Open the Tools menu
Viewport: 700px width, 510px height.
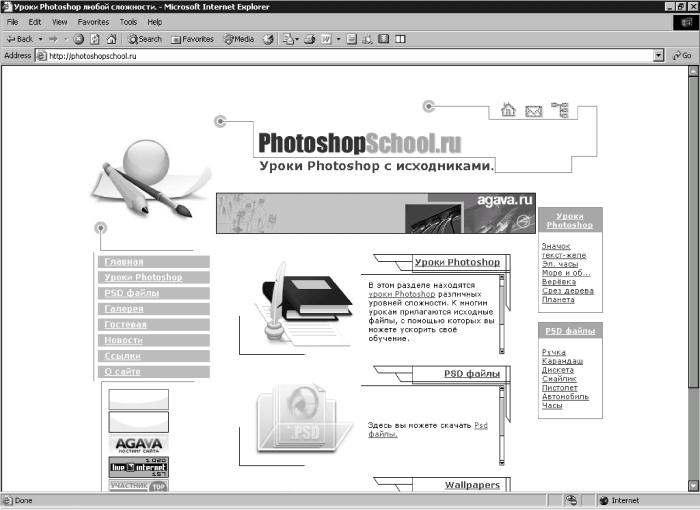click(x=128, y=22)
